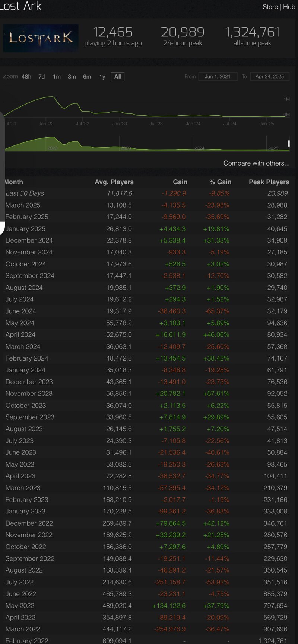Click the % Gain column header

click(x=220, y=182)
